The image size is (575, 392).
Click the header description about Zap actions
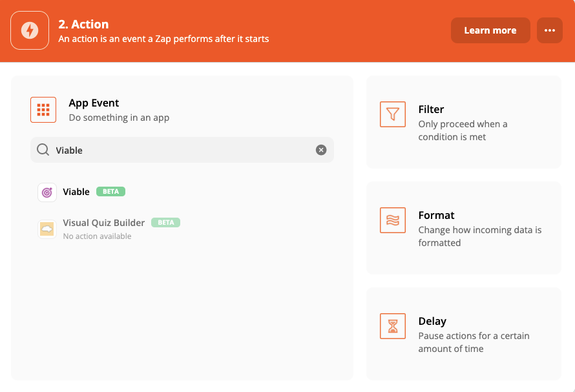163,39
